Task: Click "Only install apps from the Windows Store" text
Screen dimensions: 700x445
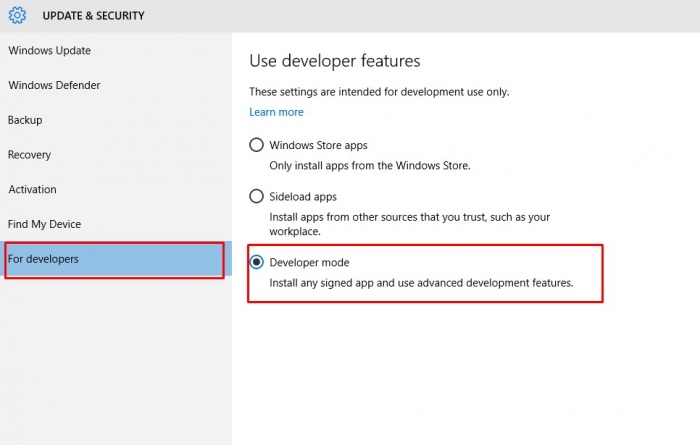Action: 384,165
